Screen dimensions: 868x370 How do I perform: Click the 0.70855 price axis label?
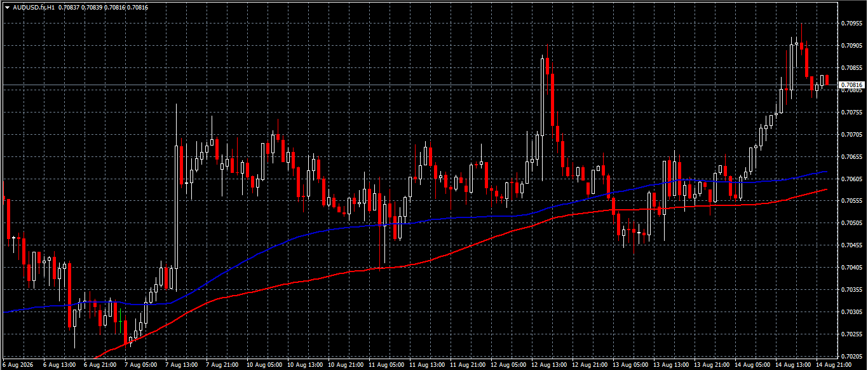point(851,67)
